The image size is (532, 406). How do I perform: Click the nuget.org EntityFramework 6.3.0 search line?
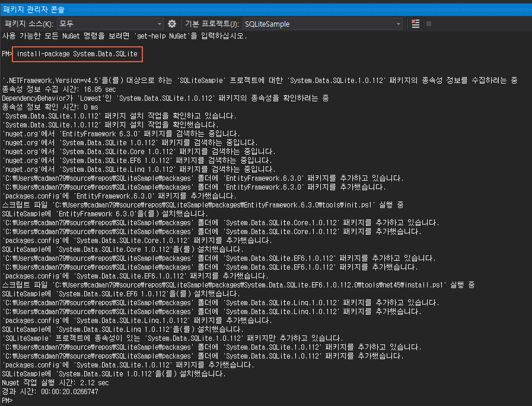[x=122, y=134]
